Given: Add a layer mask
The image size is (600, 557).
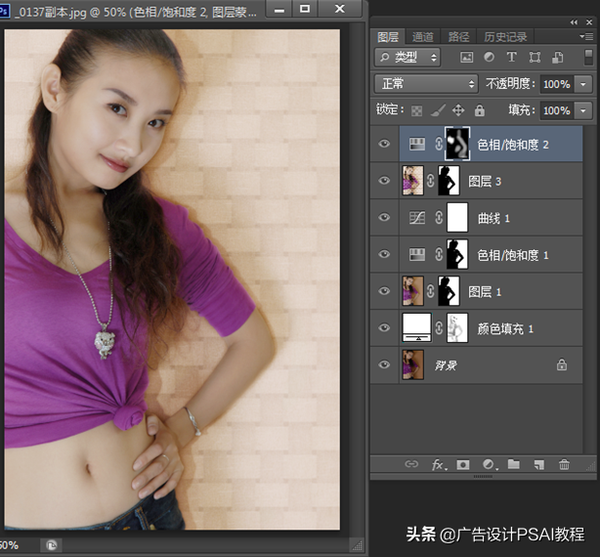Looking at the screenshot, I should tap(463, 465).
